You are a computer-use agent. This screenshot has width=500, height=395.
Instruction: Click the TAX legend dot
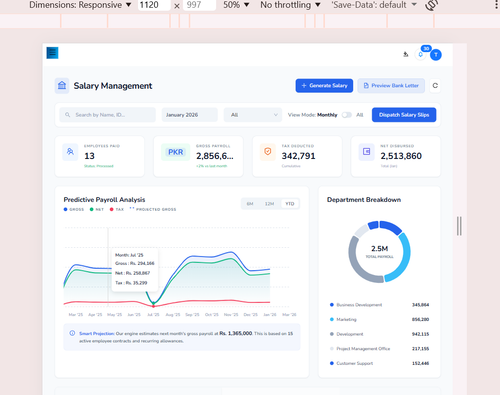(111, 209)
